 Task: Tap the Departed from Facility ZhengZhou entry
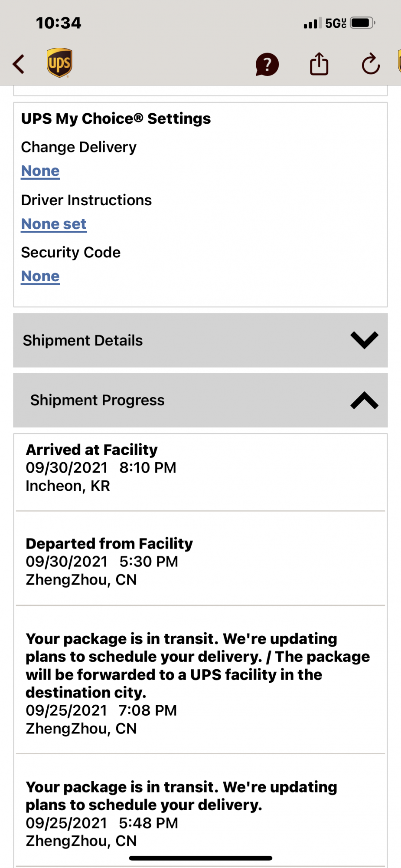(109, 562)
